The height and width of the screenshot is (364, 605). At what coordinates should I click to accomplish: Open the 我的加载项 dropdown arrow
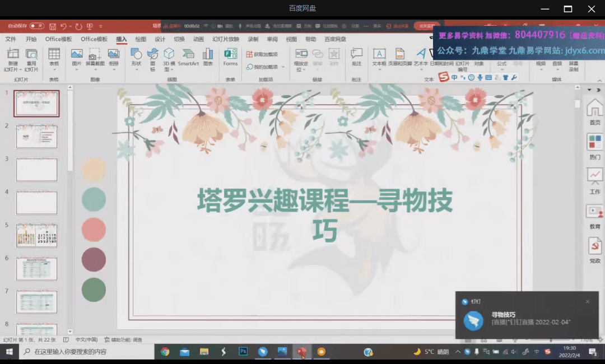point(283,67)
